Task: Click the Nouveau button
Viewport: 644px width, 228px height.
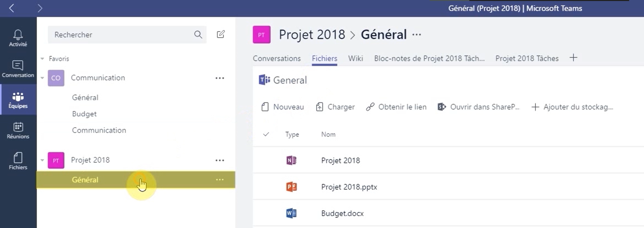Action: (282, 107)
